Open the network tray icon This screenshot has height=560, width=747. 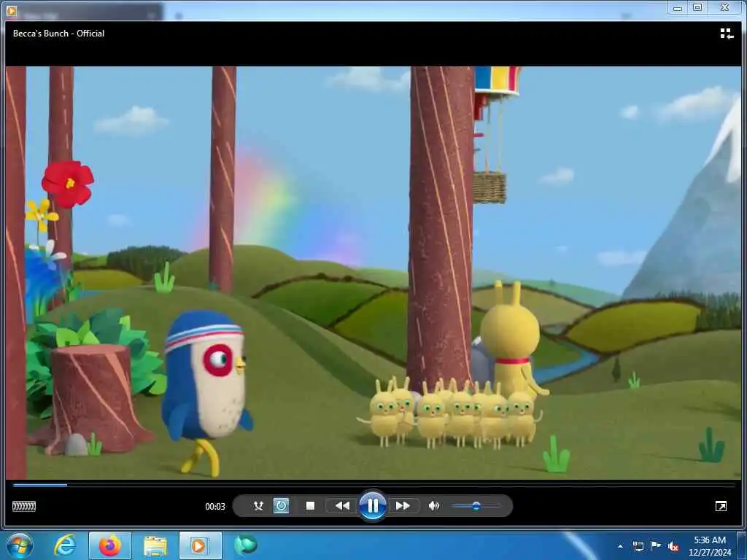pyautogui.click(x=638, y=546)
